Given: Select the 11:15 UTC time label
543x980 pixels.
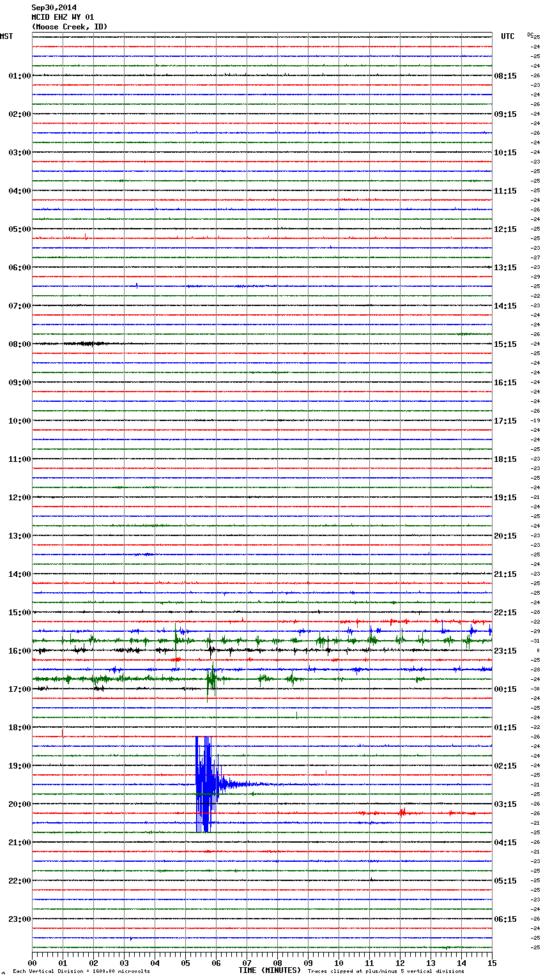Looking at the screenshot, I should [x=505, y=191].
